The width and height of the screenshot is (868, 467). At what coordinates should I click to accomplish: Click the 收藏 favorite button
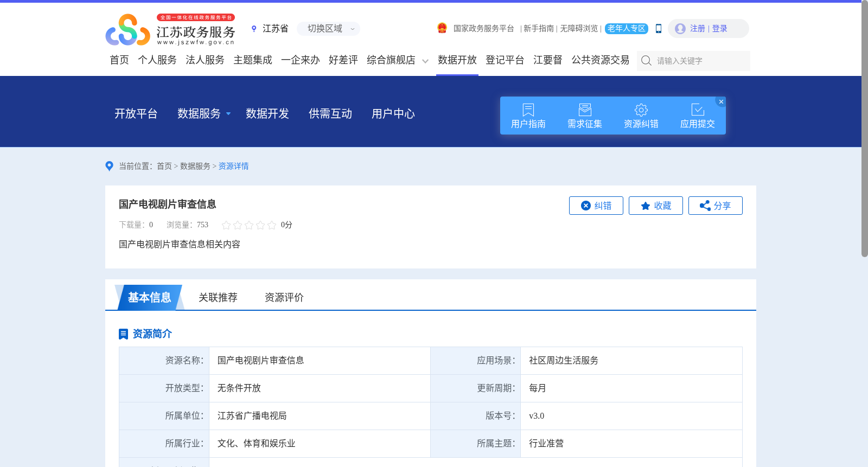(x=656, y=206)
